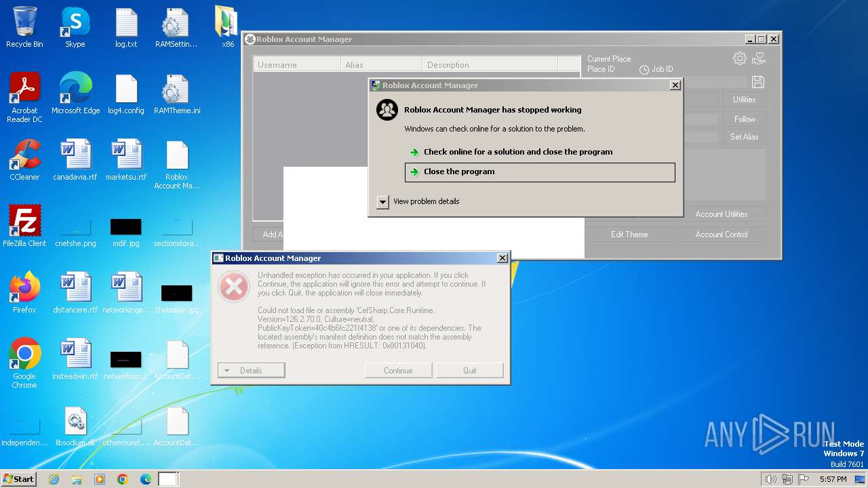The image size is (868, 488).
Task: Open Edge from the taskbar
Action: [x=146, y=479]
